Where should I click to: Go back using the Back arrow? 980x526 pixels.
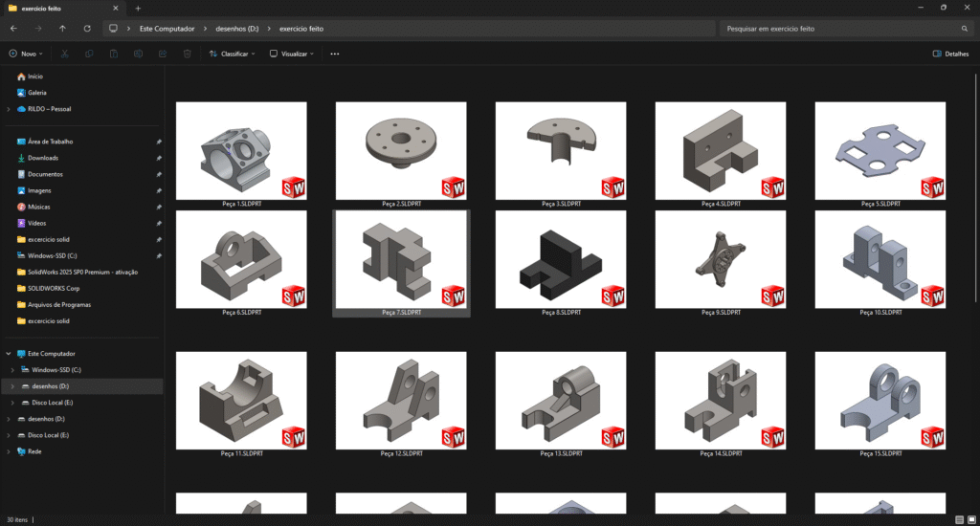coord(13,29)
